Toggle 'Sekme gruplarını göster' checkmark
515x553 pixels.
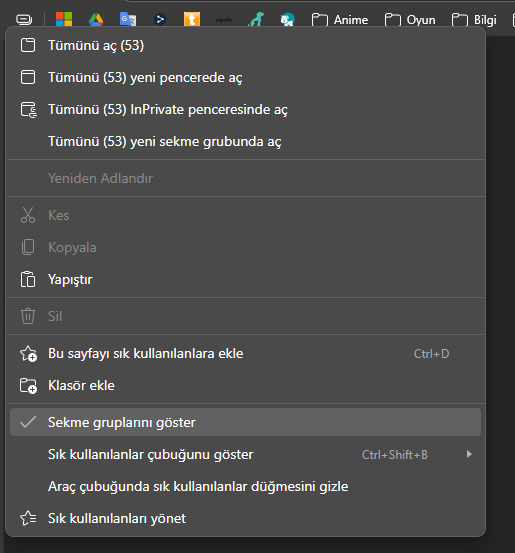(245, 422)
